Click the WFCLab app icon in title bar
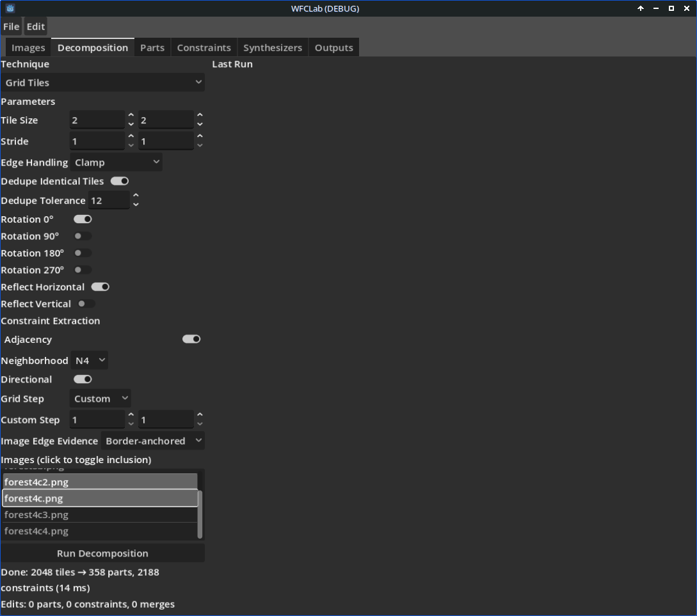The image size is (697, 616). pos(10,8)
